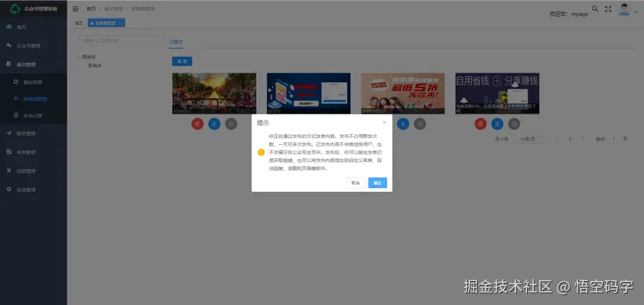644x305 pixels.
Task: Open the 最低5折 promo draft thumbnail
Action: [x=403, y=93]
